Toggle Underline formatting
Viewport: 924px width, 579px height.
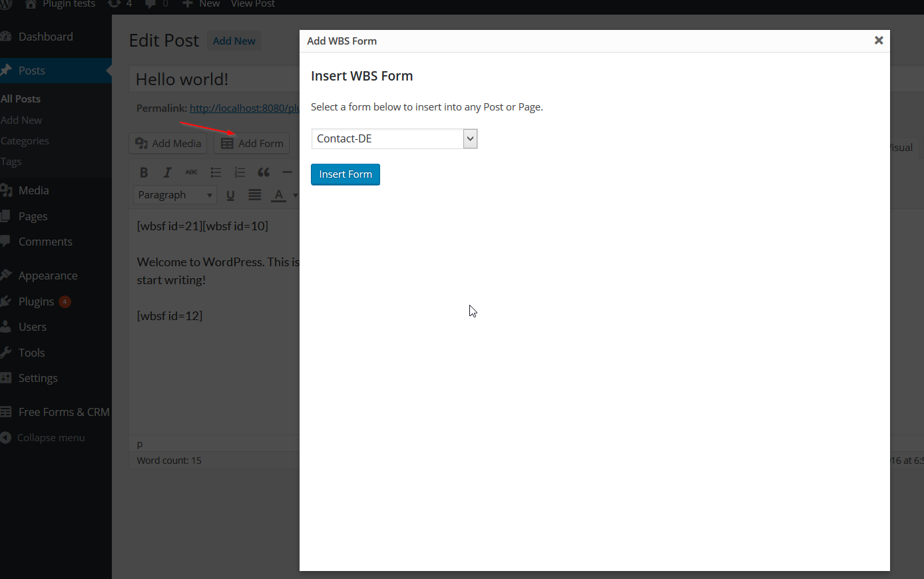[x=230, y=195]
